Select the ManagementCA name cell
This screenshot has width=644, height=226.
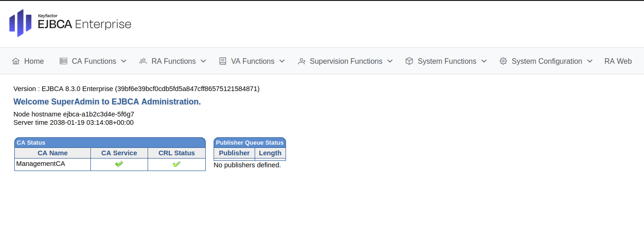[x=41, y=164]
